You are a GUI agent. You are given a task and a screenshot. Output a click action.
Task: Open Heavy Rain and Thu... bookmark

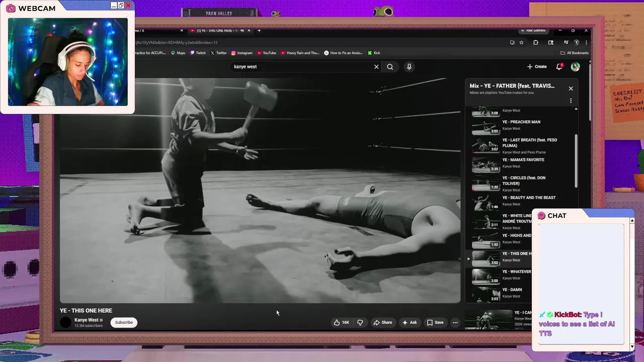coord(300,53)
